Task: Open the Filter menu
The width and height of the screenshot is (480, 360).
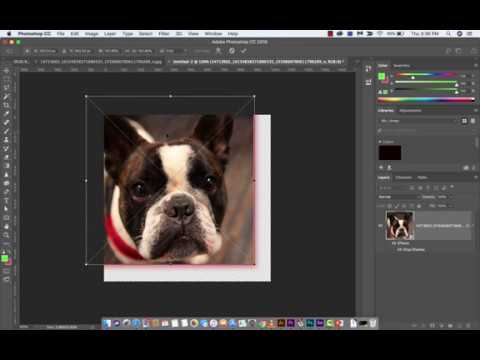Action: click(x=164, y=34)
